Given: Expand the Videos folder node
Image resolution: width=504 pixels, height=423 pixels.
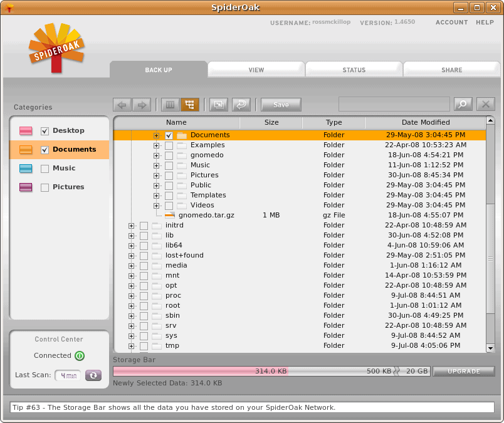Looking at the screenshot, I should tap(156, 206).
